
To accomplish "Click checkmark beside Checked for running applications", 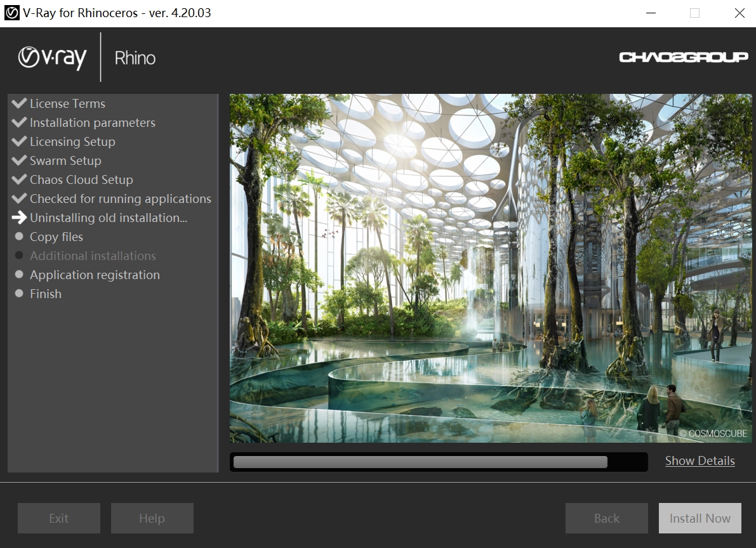I will [x=19, y=199].
